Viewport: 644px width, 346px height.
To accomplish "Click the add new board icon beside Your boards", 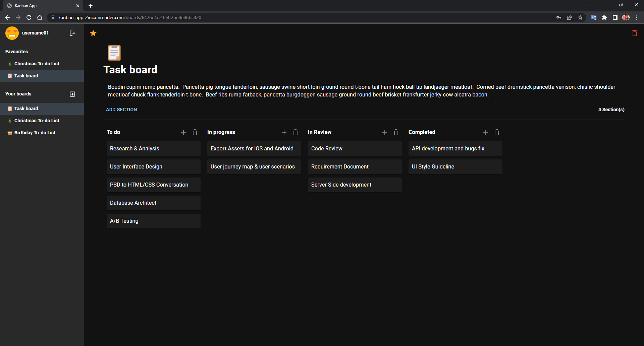I will (x=72, y=94).
